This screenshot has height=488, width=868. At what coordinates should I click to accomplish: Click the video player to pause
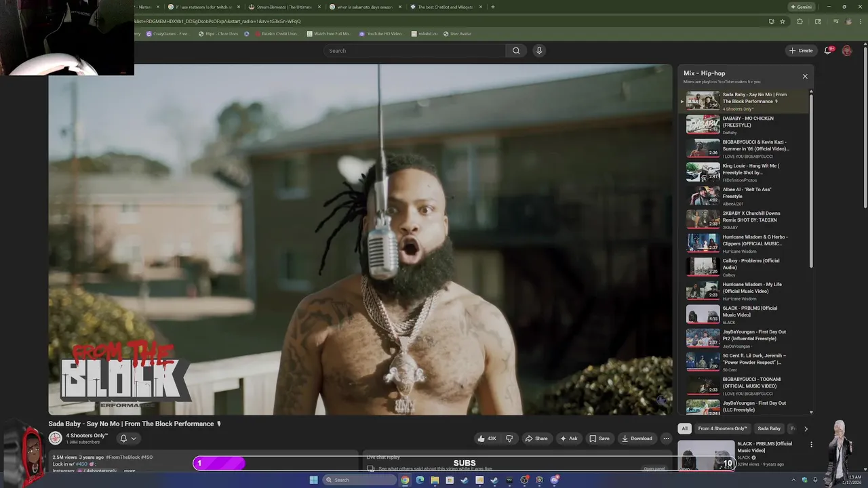pyautogui.click(x=360, y=239)
